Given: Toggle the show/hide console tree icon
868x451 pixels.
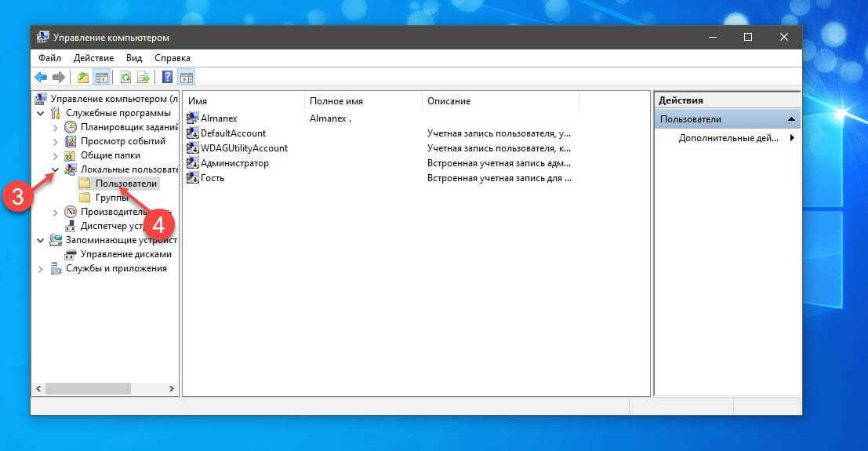Looking at the screenshot, I should point(102,77).
